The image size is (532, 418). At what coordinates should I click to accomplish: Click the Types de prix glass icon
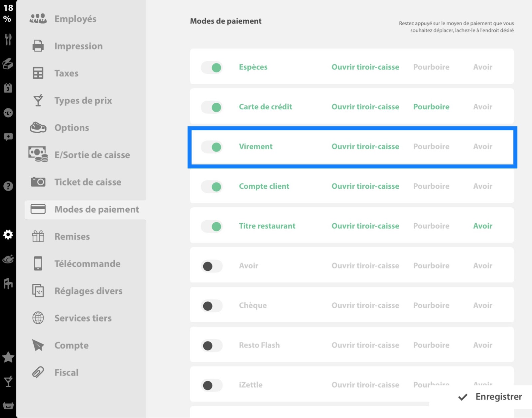coord(38,100)
